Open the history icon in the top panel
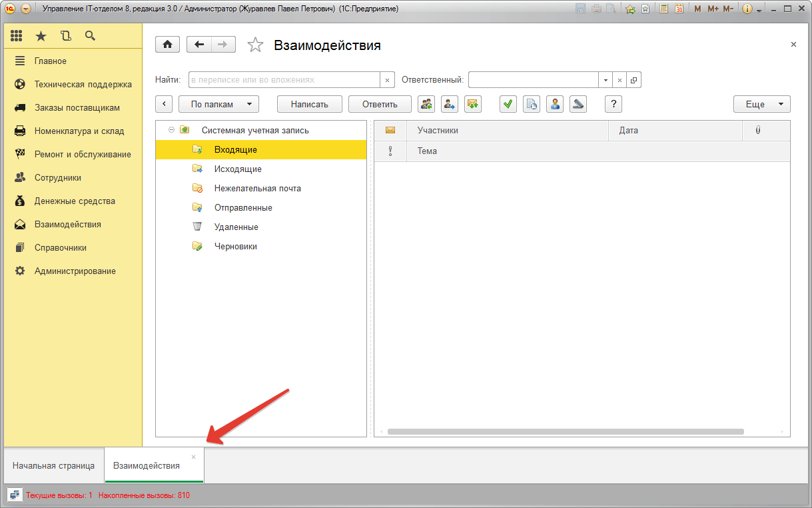The image size is (812, 508). tap(65, 36)
